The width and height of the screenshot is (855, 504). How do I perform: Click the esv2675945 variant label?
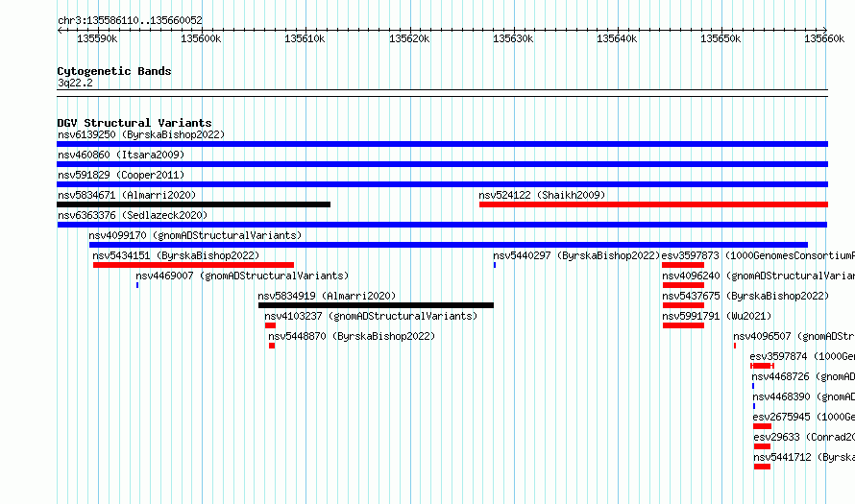click(804, 417)
